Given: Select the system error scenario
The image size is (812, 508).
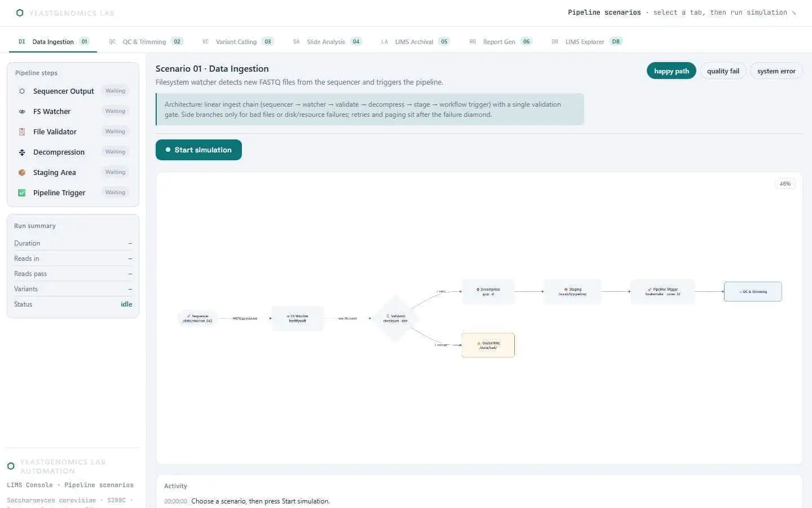Looking at the screenshot, I should coord(776,71).
